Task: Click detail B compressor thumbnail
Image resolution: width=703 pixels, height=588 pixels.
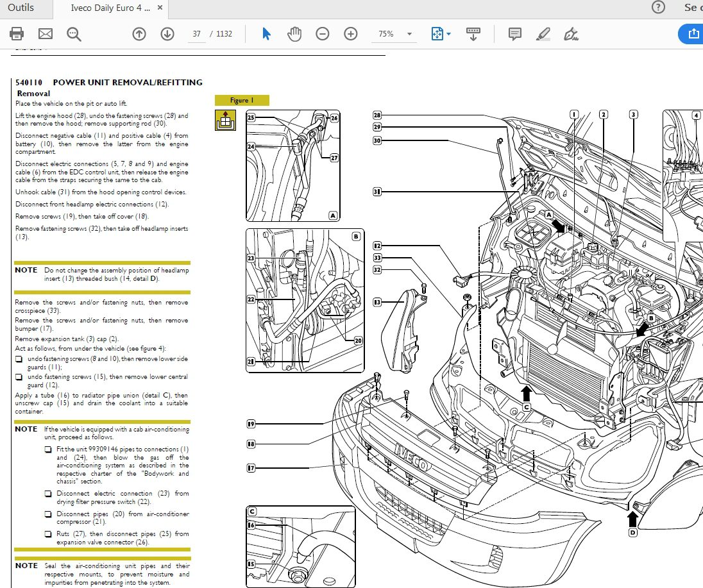Action: (x=305, y=300)
